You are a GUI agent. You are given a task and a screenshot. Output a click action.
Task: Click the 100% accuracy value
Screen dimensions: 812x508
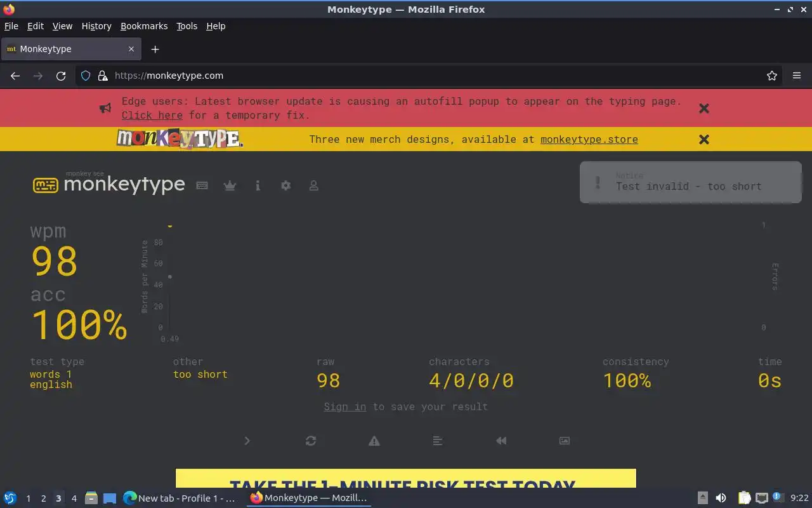point(79,324)
